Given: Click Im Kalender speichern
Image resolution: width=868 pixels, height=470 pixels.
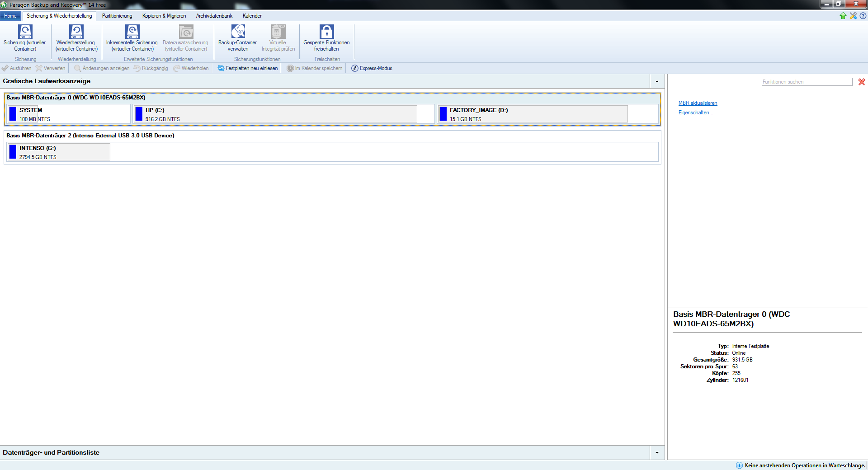Looking at the screenshot, I should coord(315,68).
